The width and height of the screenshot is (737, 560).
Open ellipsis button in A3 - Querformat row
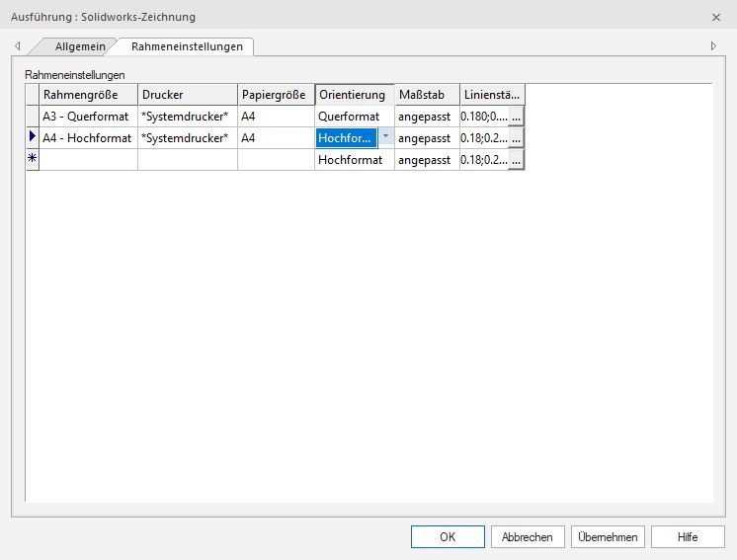pyautogui.click(x=516, y=117)
